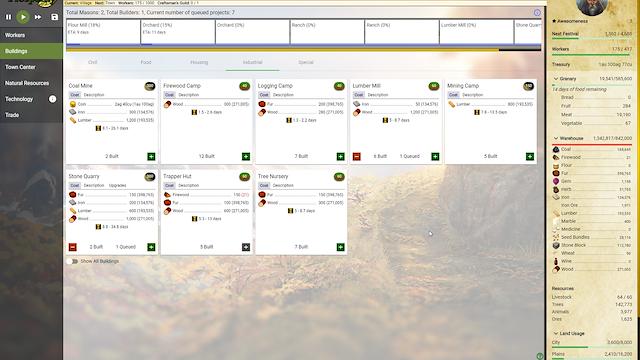Pause the game simulation
Viewport: 640px width, 360px height.
[8, 17]
